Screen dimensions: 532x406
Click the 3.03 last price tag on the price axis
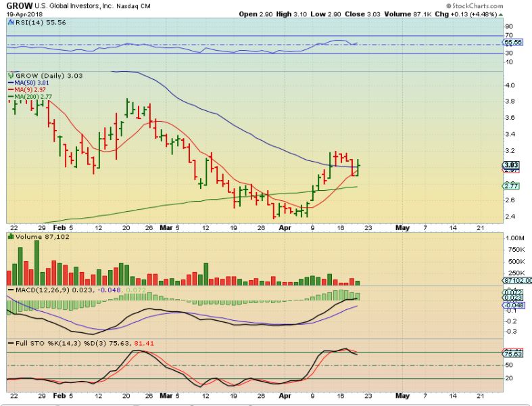pos(510,165)
